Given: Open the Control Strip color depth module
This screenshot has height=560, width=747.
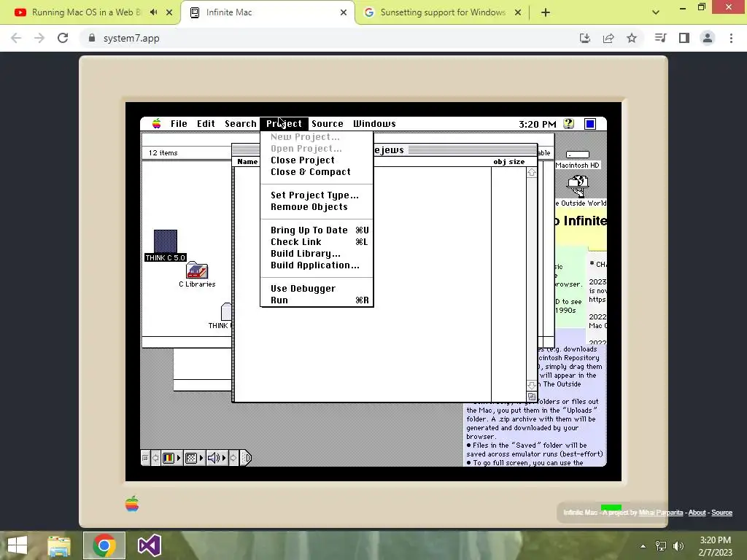Looking at the screenshot, I should tap(171, 458).
